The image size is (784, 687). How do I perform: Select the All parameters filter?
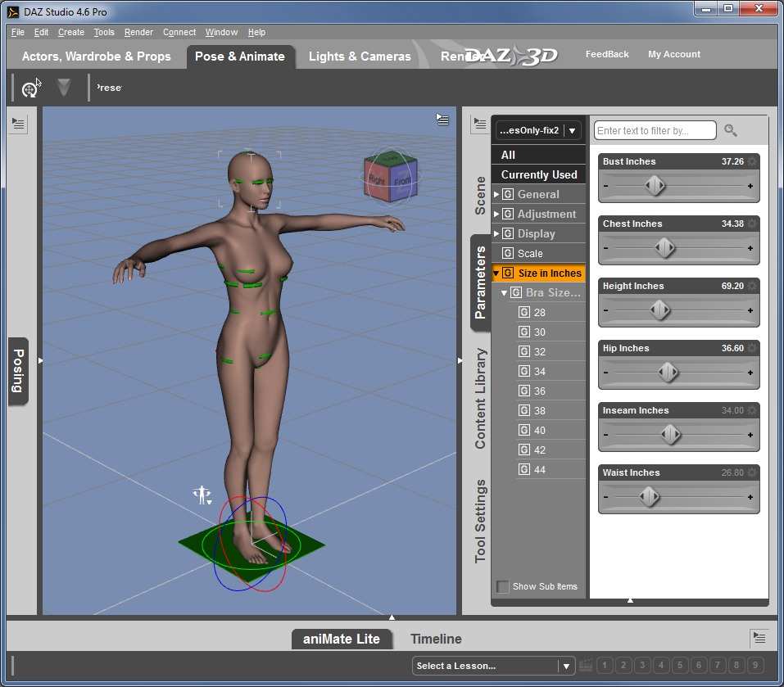538,155
